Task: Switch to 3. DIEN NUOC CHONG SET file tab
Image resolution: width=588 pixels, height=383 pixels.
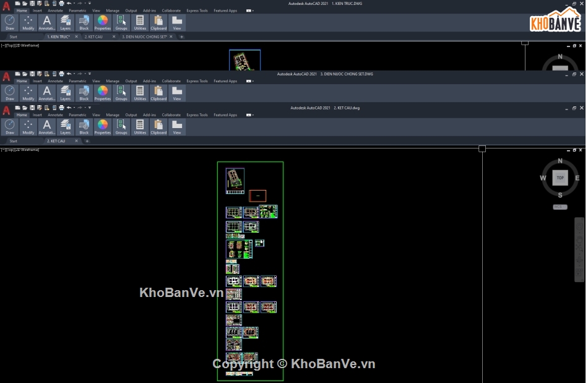Action: point(144,37)
